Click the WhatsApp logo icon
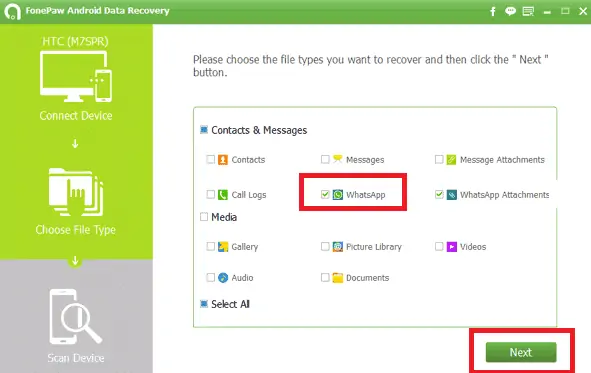591x373 pixels. pos(338,194)
